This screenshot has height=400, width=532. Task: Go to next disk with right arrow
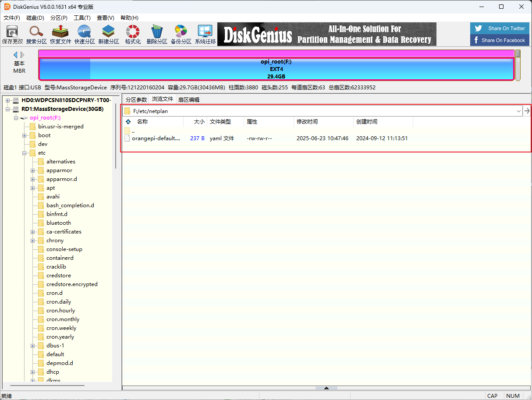pos(22,55)
